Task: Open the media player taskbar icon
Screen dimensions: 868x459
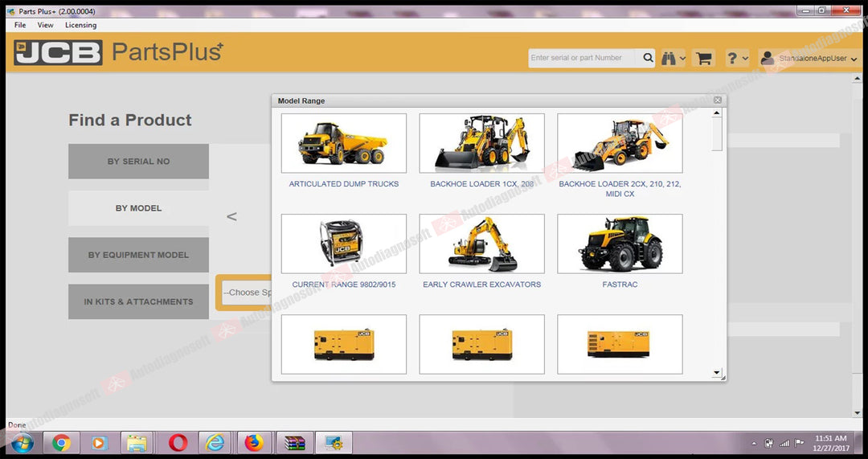Action: point(99,443)
